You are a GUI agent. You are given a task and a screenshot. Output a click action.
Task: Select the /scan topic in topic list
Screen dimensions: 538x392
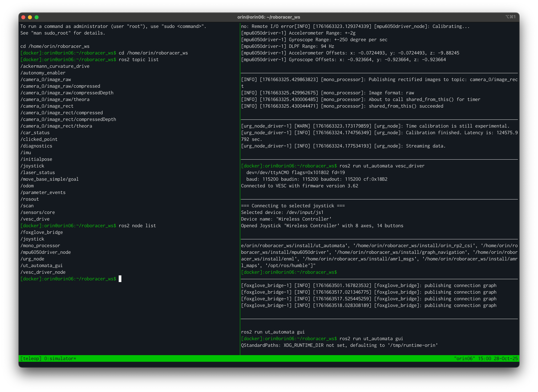tap(27, 205)
